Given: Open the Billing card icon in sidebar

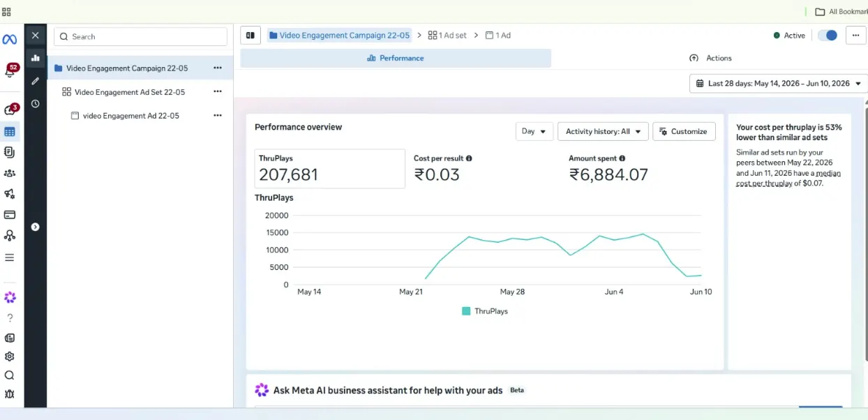Looking at the screenshot, I should tap(10, 215).
